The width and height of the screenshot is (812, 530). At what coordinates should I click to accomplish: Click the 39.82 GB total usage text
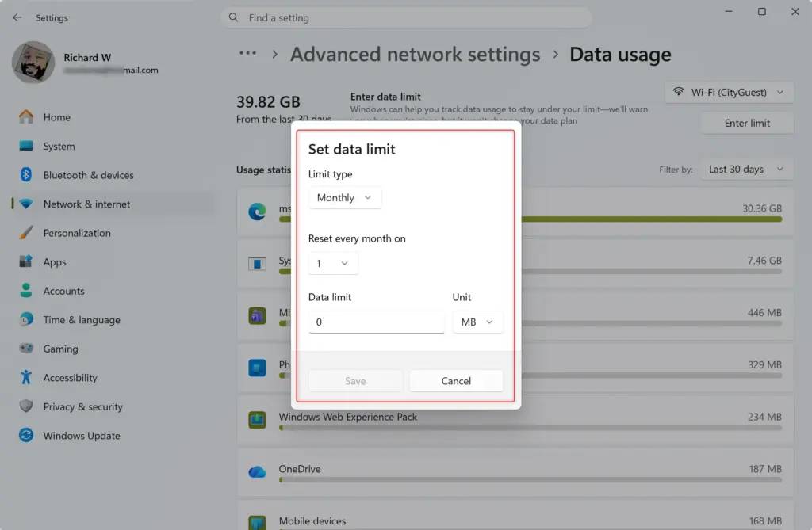268,102
